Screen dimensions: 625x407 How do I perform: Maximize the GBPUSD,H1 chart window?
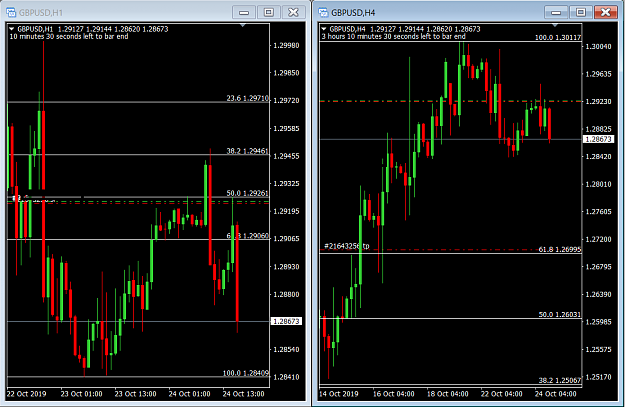tap(269, 12)
